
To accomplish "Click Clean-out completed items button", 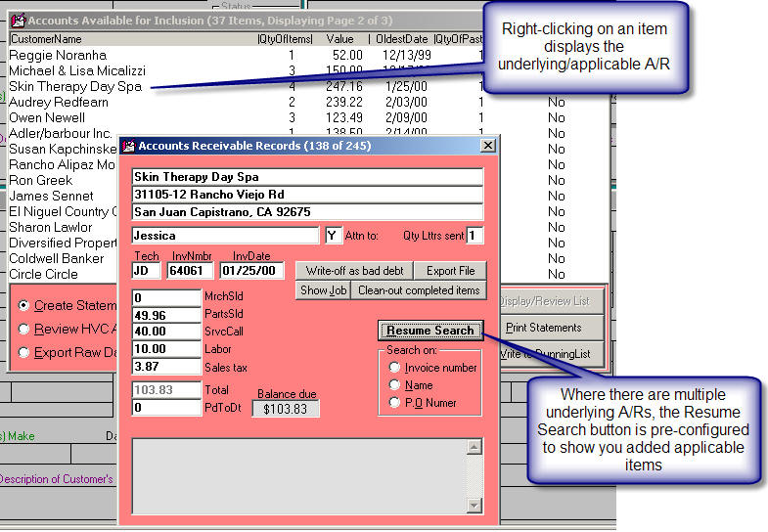I will 419,290.
